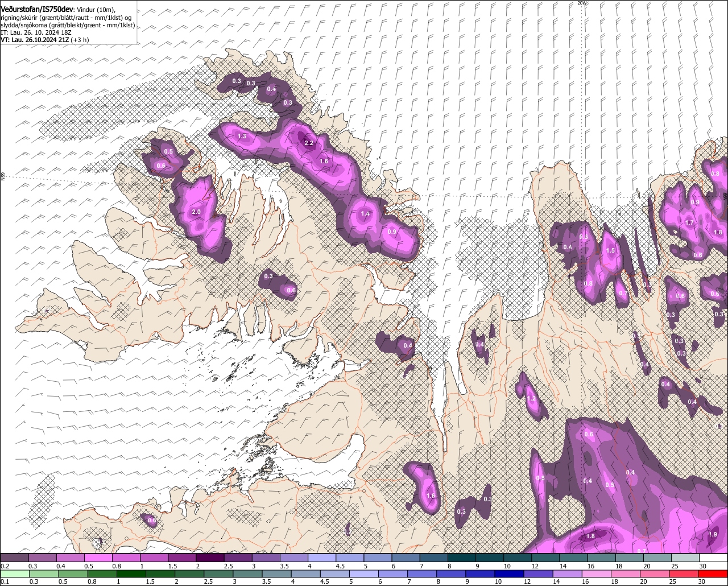
Task: Pick the deep purple swatch at 2 in the upper legend
Action: coord(210,558)
